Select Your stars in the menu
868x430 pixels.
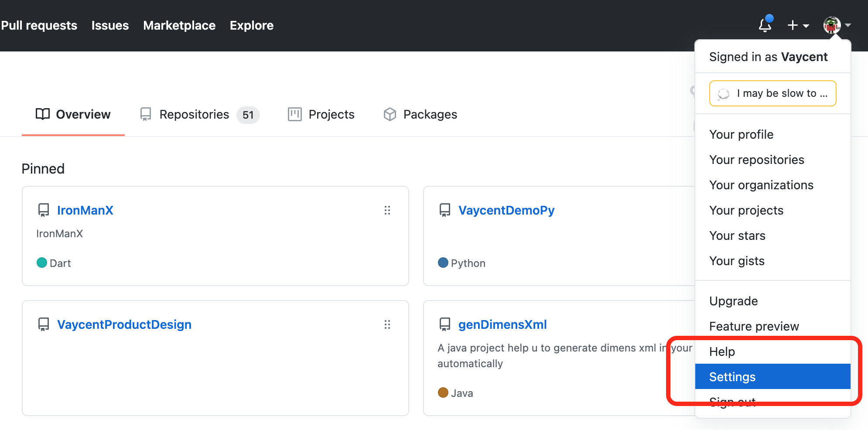(772, 235)
